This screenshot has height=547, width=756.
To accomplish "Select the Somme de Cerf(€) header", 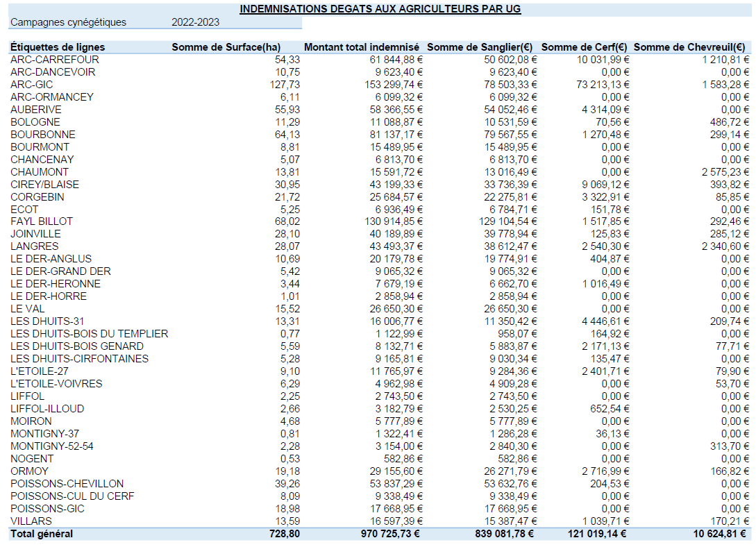I will coord(585,47).
